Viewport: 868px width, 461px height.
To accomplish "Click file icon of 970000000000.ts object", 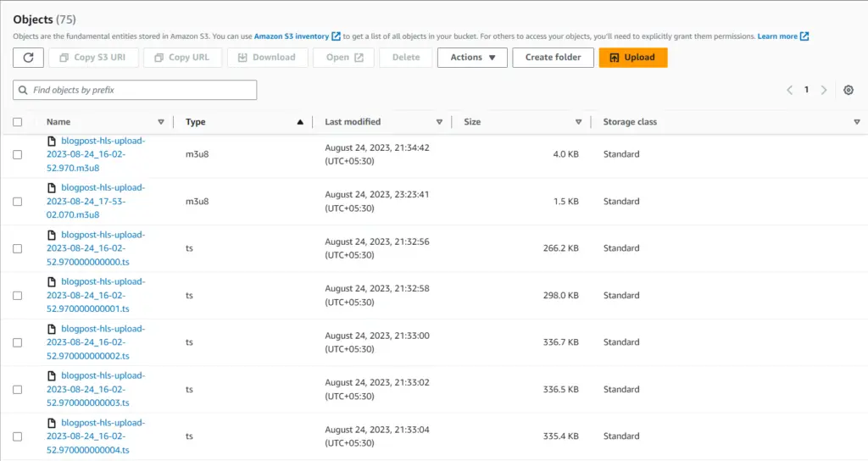I will (52, 235).
